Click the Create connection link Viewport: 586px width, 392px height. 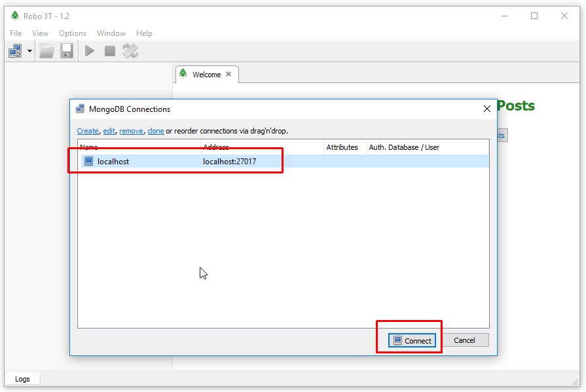[88, 131]
